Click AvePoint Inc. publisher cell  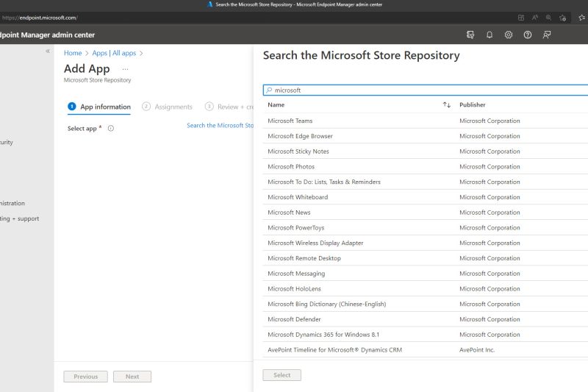[x=477, y=349]
